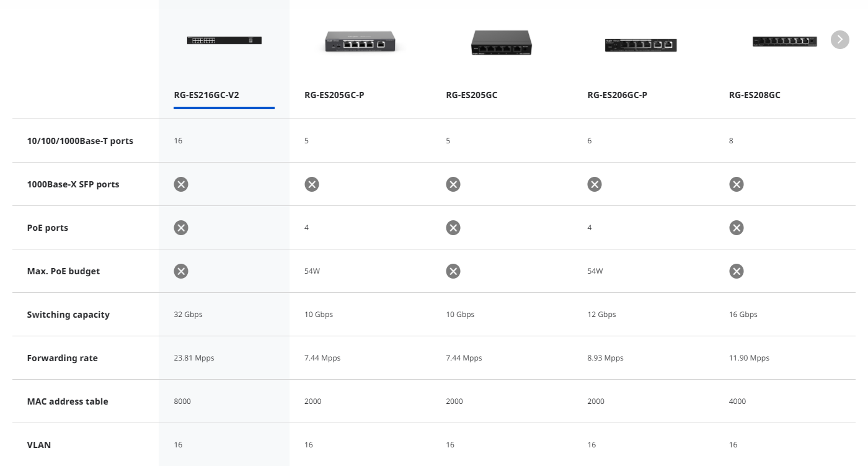Select the RG-ES216GC-V2 model name

pyautogui.click(x=206, y=95)
